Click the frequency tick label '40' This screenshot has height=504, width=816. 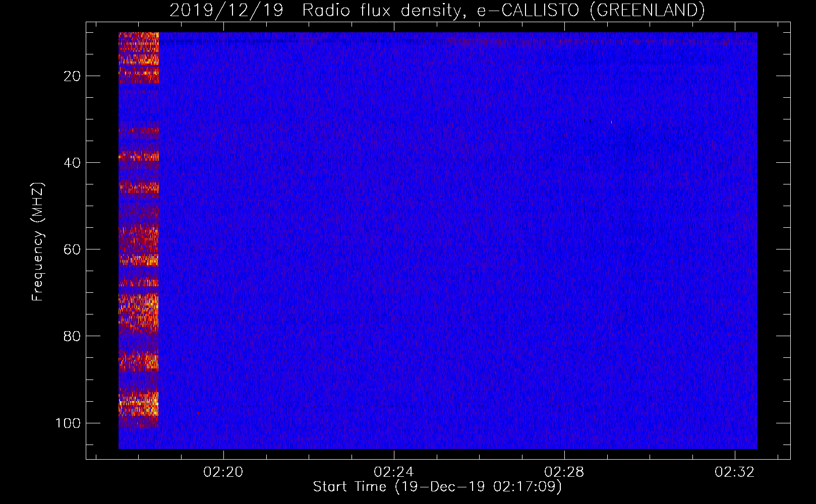click(x=72, y=163)
